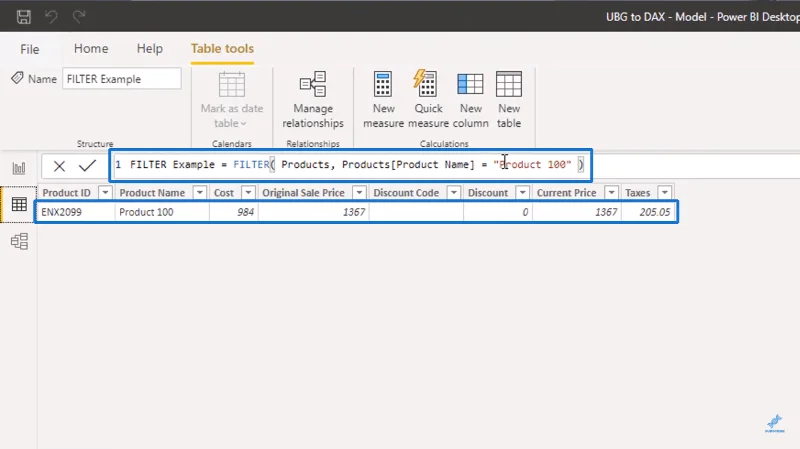Viewport: 800px width, 449px height.
Task: Open Product Name column filter dropdown
Action: 200,193
